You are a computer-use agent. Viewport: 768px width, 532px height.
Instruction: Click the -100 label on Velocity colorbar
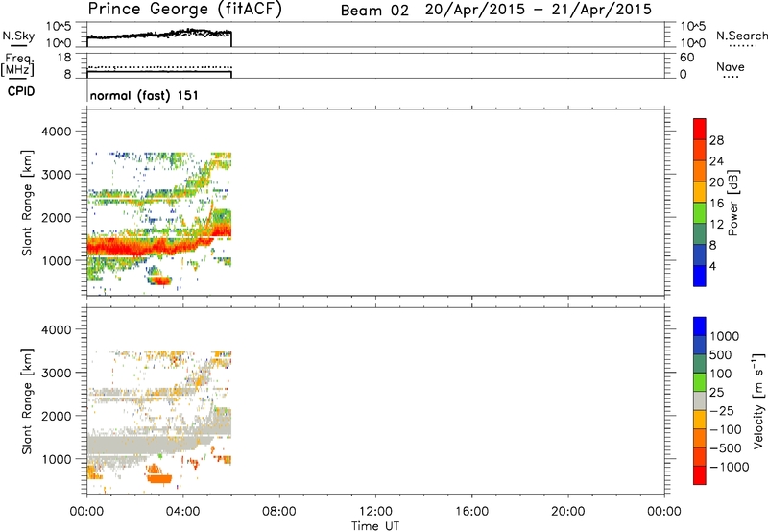click(725, 429)
